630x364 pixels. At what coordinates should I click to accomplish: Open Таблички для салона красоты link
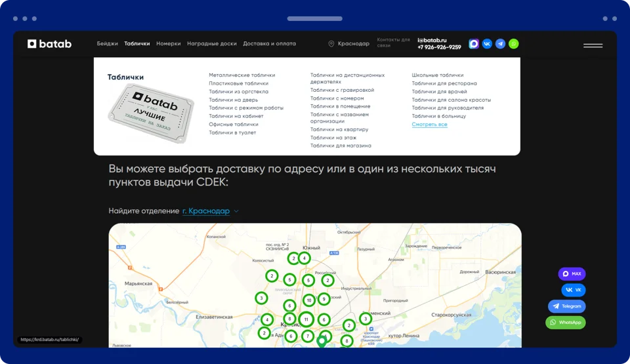(x=451, y=100)
